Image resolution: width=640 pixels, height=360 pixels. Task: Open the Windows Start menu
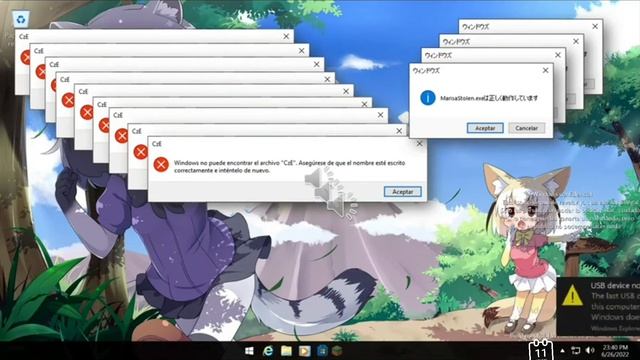[249, 351]
